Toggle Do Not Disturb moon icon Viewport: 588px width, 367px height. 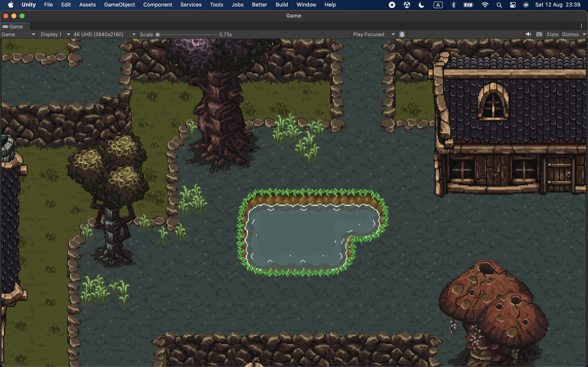coord(422,5)
